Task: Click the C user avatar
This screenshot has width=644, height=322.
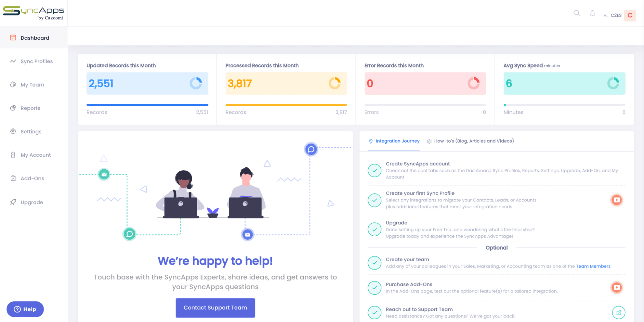Action: [630, 15]
